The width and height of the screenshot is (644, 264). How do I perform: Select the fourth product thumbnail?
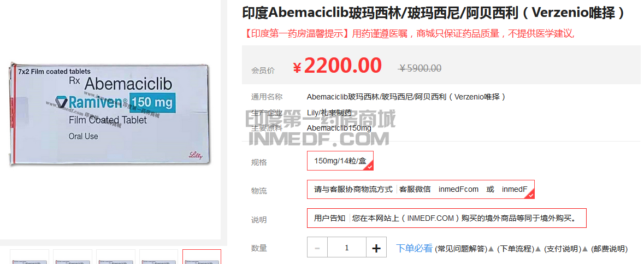point(158,256)
